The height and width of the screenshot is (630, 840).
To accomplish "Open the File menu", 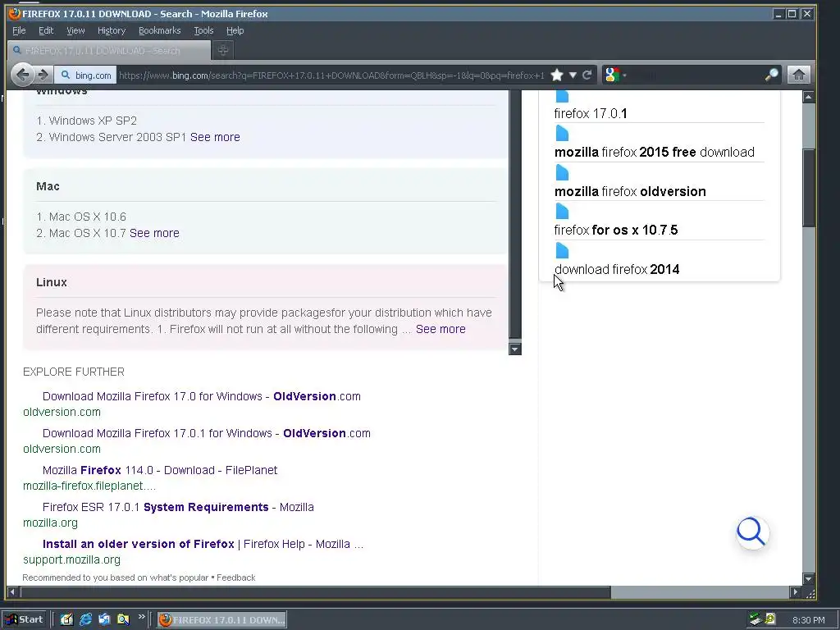I will 19,30.
